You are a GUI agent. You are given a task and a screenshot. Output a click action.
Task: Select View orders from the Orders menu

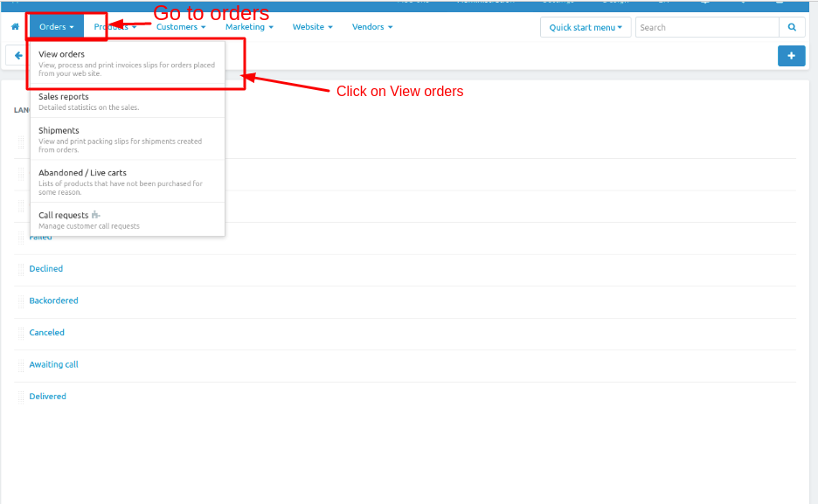(x=61, y=54)
